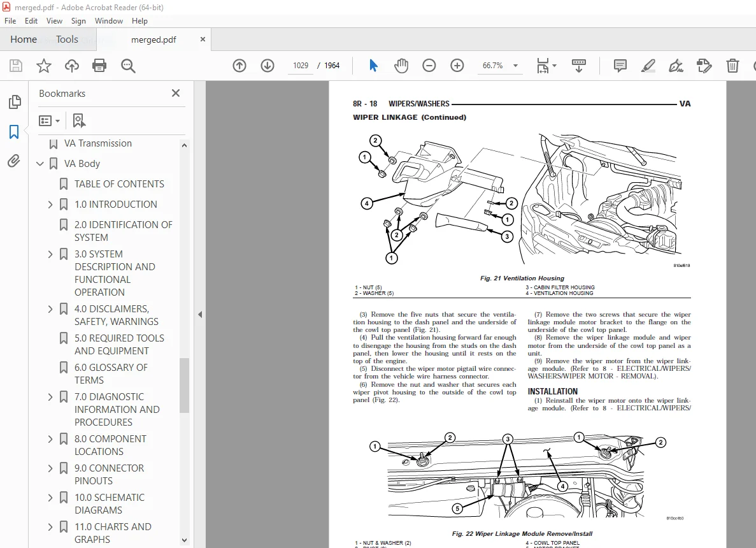Open the File menu

tap(10, 21)
